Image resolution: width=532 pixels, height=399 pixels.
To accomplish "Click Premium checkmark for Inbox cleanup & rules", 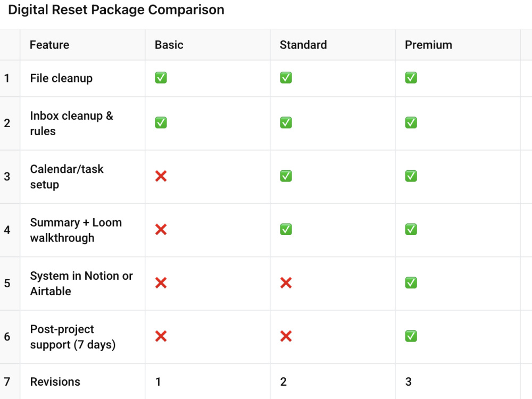I will [411, 122].
